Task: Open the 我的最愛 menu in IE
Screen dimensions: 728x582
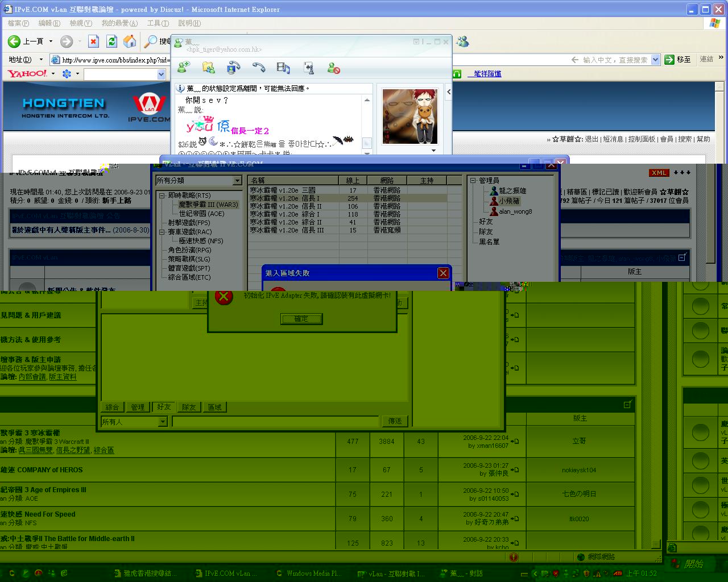Action: click(119, 23)
